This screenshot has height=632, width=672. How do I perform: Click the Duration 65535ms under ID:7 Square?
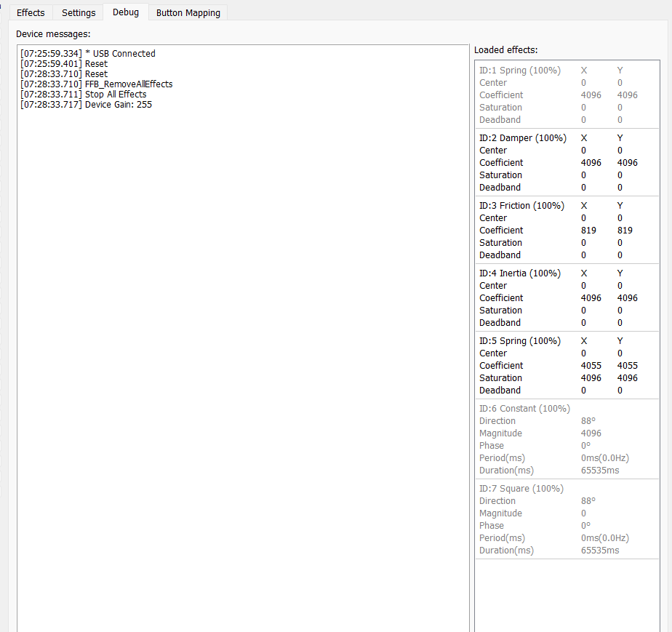[600, 551]
